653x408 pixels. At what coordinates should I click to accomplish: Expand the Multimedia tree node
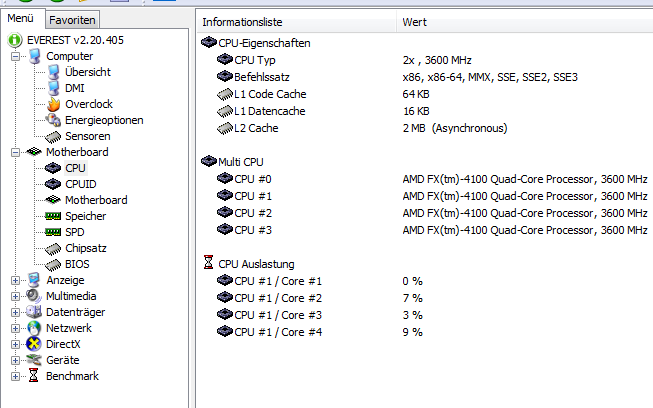point(15,296)
